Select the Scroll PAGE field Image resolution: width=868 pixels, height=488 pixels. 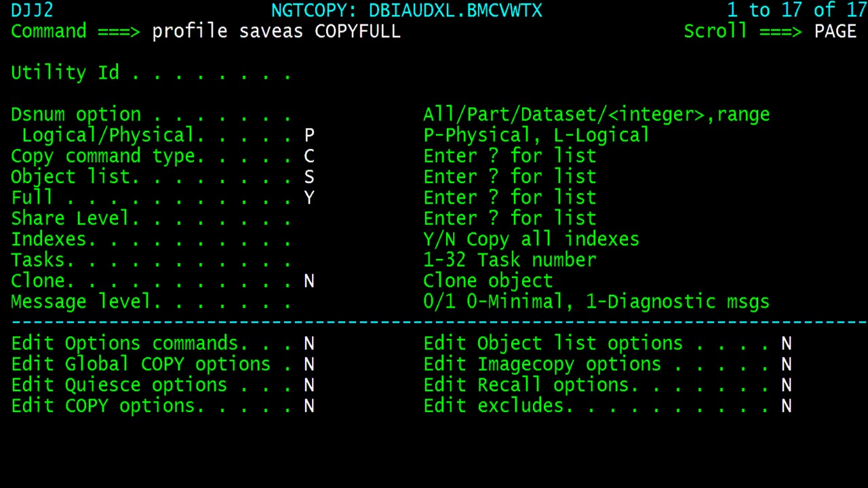tap(835, 31)
